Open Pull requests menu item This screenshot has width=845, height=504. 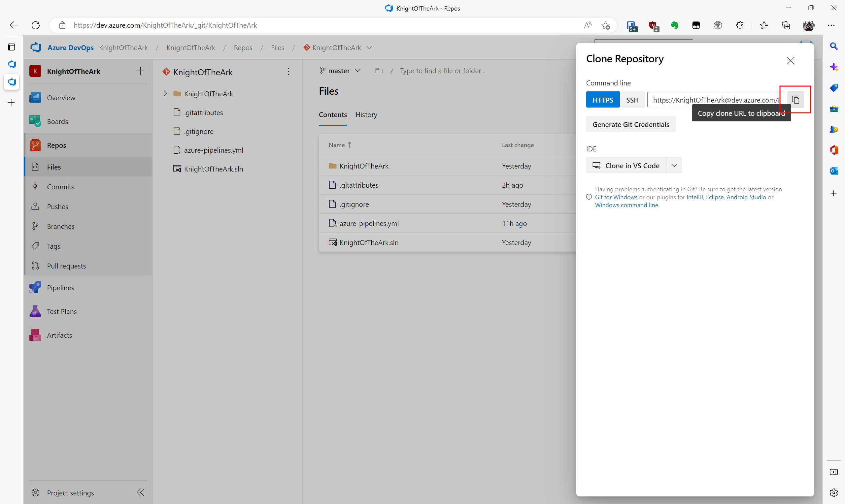(x=66, y=266)
